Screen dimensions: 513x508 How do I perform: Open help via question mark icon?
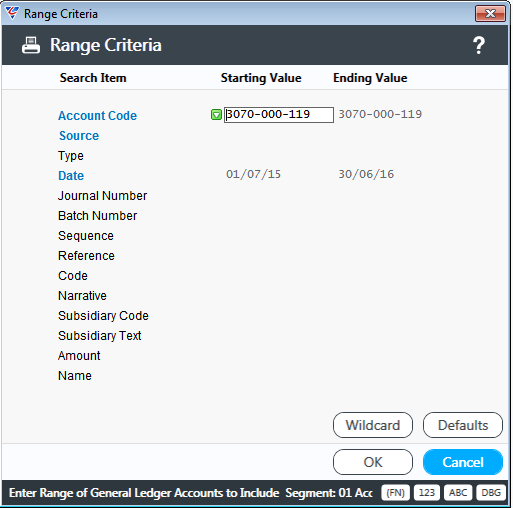click(479, 45)
